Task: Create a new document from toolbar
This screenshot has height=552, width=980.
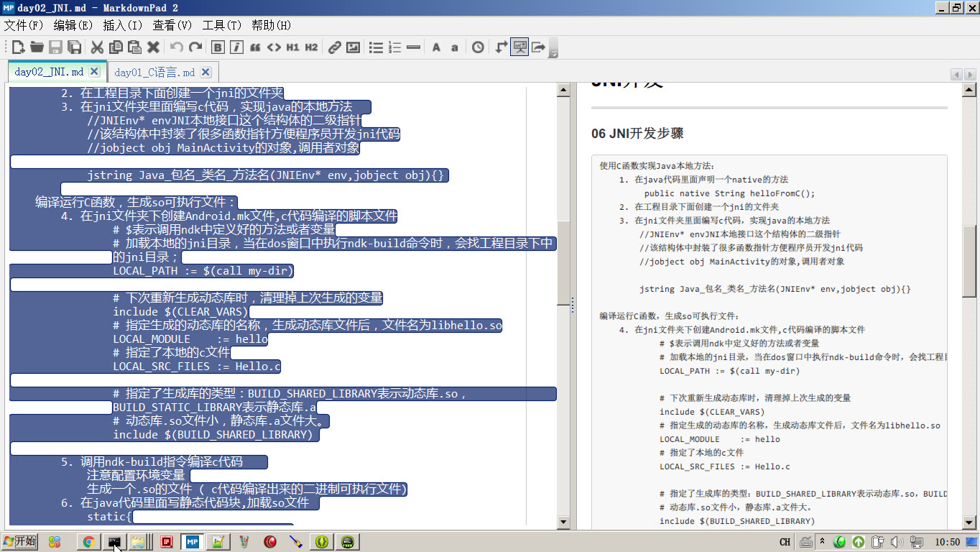Action: click(19, 47)
